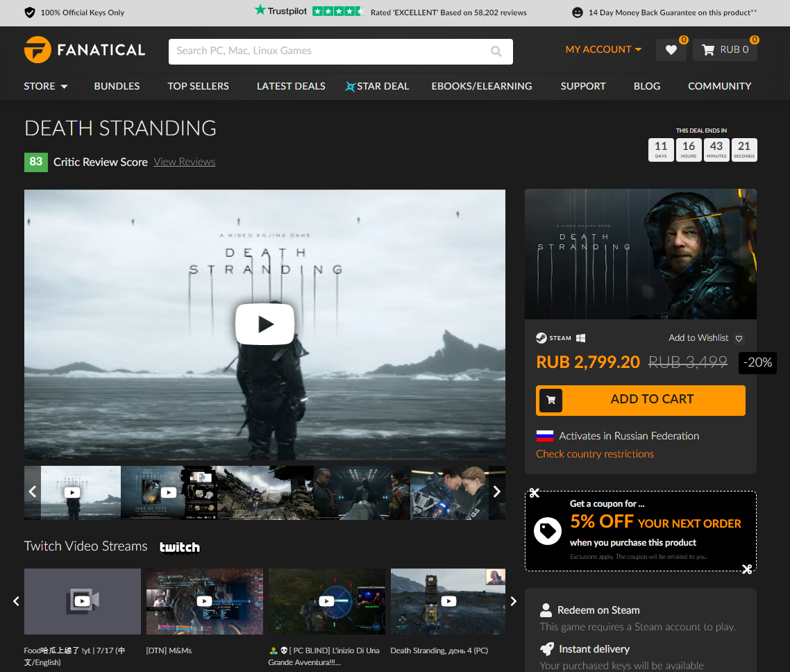The image size is (790, 672).
Task: Click the Trustpilot star rating
Action: 338,12
